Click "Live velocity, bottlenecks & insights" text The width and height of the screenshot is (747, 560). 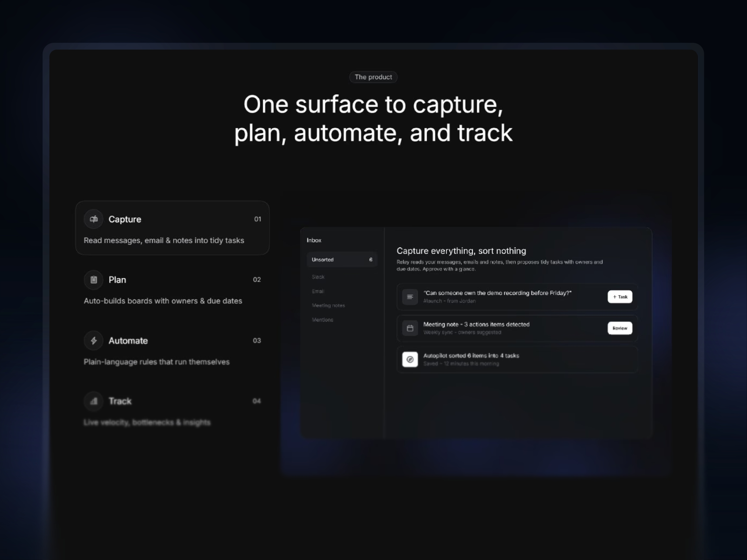(x=147, y=422)
